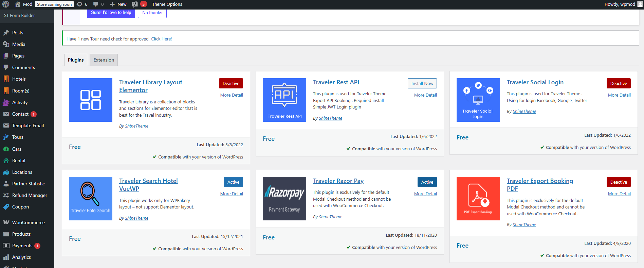Click the Refund Manager shuffle icon

coord(6,195)
